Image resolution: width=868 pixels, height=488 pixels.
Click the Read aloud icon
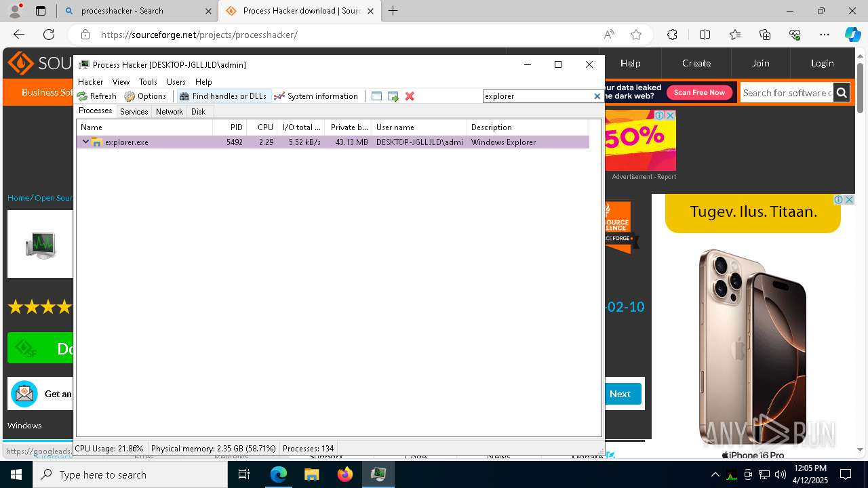609,35
